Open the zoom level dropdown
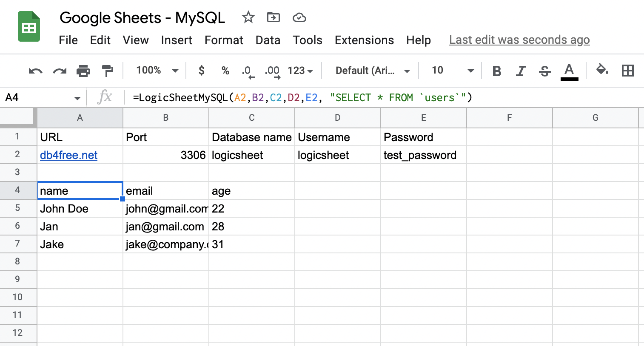 156,71
